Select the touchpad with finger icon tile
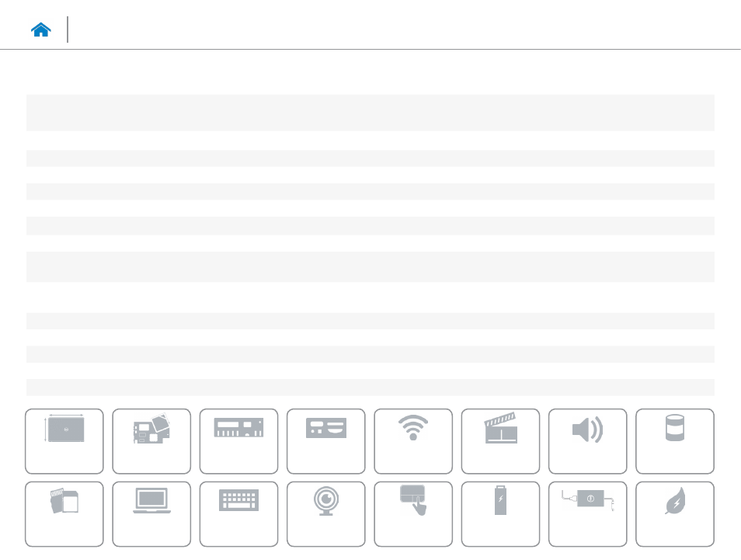The height and width of the screenshot is (560, 741). pyautogui.click(x=413, y=514)
